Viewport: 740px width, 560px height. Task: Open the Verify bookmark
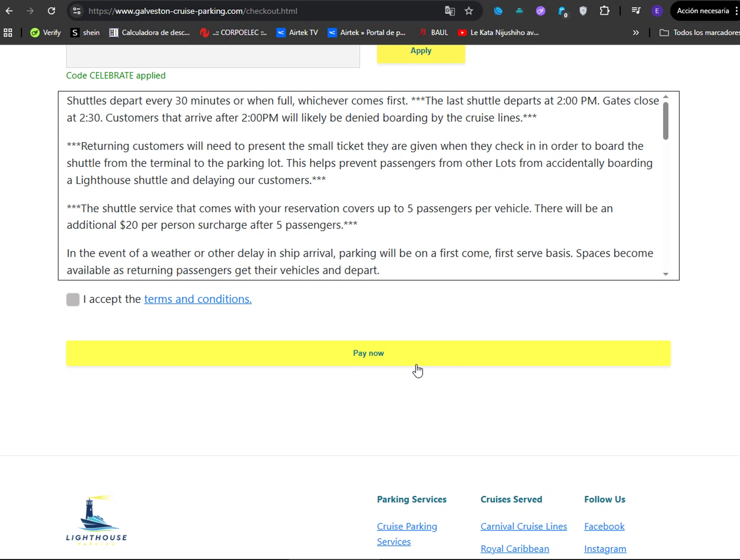point(45,33)
